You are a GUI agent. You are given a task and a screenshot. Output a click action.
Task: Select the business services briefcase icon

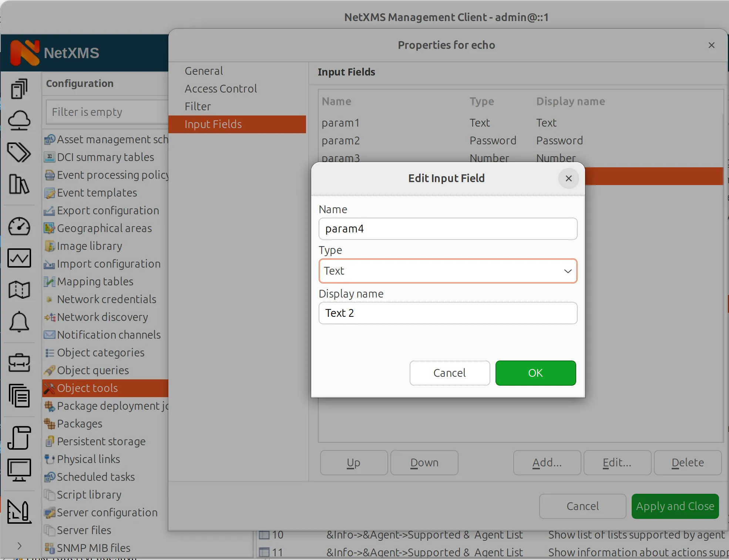[19, 363]
